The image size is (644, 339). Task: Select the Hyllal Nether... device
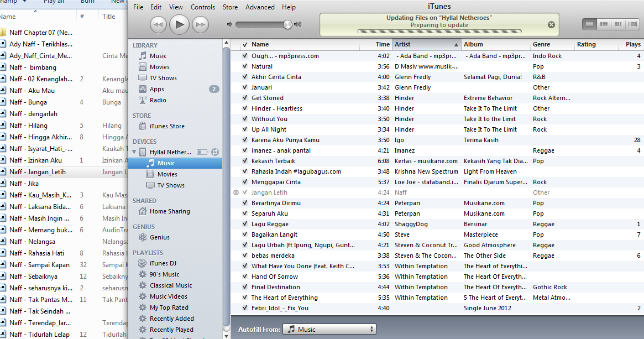tap(170, 152)
